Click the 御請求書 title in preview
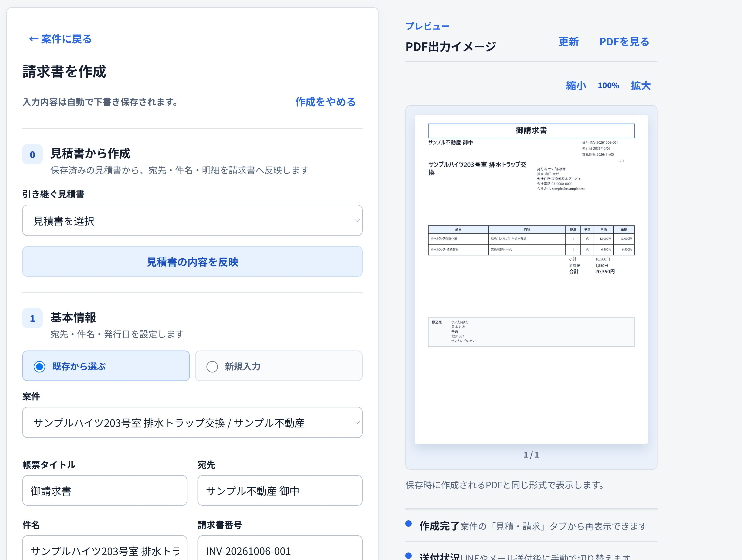 (531, 130)
